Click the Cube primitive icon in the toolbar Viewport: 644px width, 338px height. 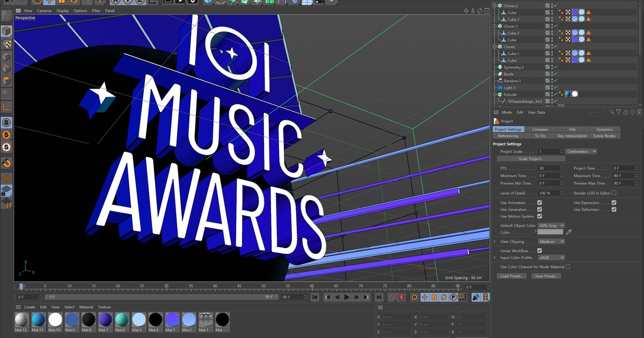point(207,3)
